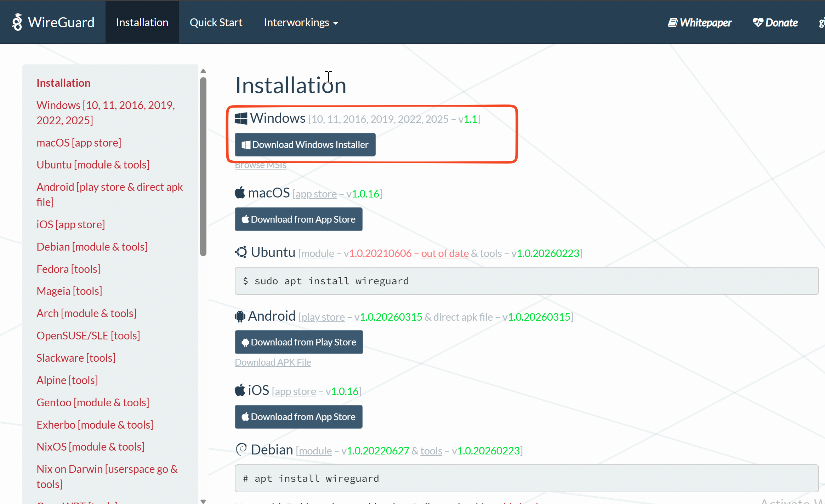Viewport: 825px width, 504px height.
Task: Open Download APK File link
Action: (x=273, y=362)
